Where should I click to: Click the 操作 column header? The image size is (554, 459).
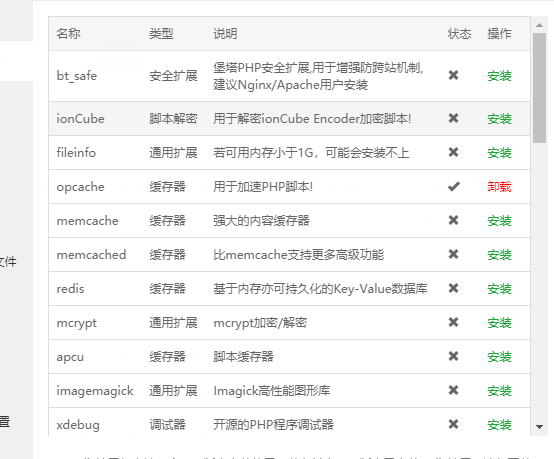pyautogui.click(x=499, y=34)
